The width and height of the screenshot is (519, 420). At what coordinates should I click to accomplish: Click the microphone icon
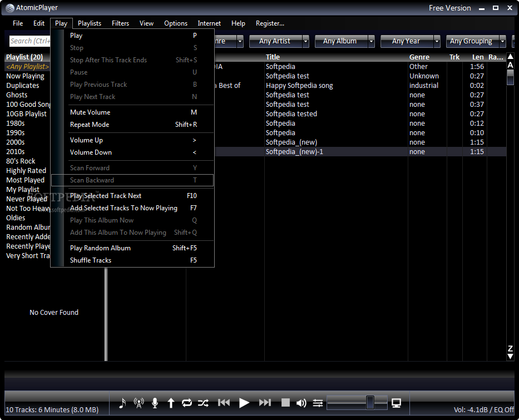tap(155, 403)
